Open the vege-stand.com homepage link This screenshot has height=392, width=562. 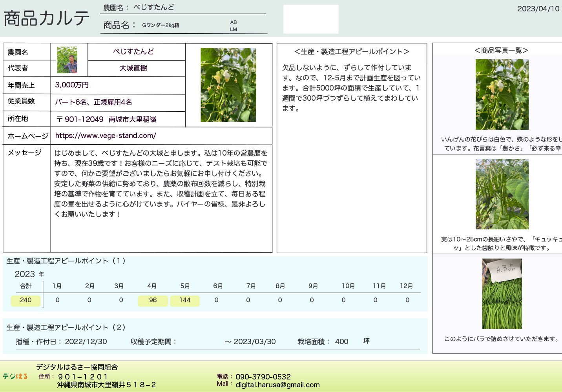(x=106, y=136)
